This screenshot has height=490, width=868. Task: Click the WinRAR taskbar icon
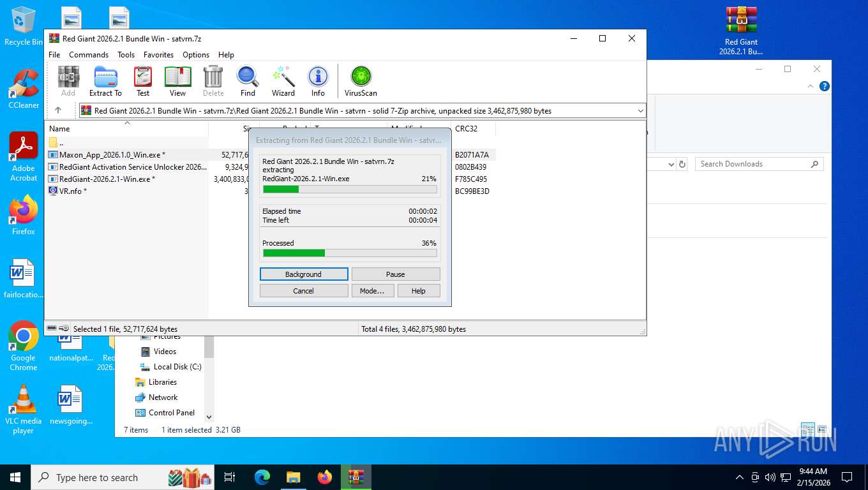click(x=355, y=477)
